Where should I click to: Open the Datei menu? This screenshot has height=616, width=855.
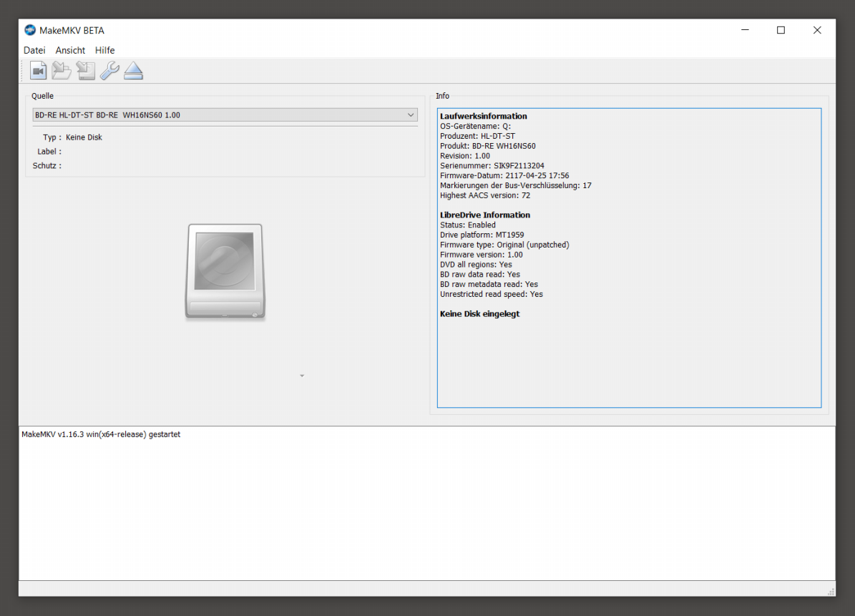34,50
